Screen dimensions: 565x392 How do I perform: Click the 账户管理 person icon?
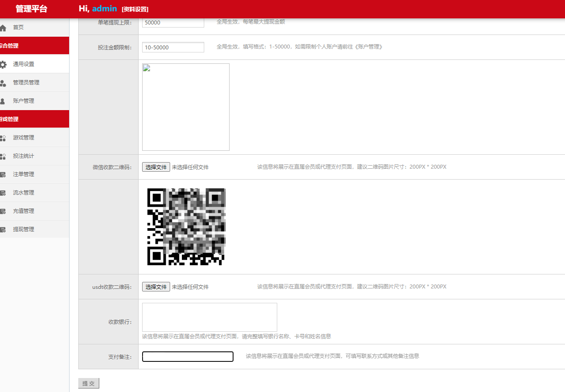pos(3,101)
